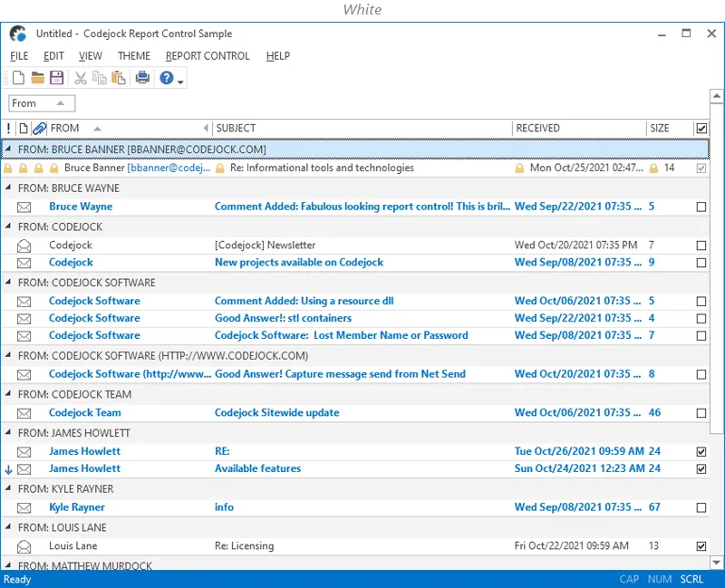Click the bbanner@codej... email link
The height and width of the screenshot is (588, 725).
(169, 168)
